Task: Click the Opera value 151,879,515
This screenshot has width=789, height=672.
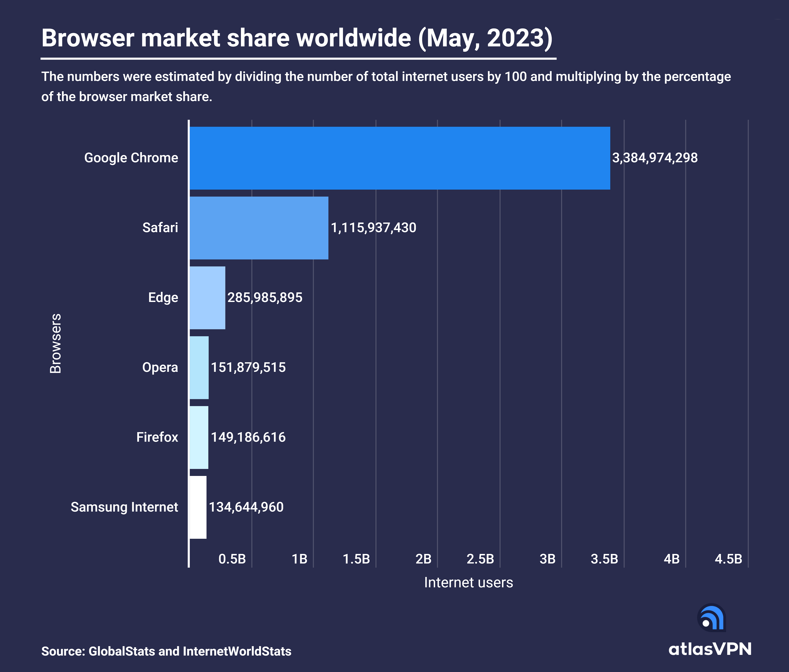Action: click(248, 368)
